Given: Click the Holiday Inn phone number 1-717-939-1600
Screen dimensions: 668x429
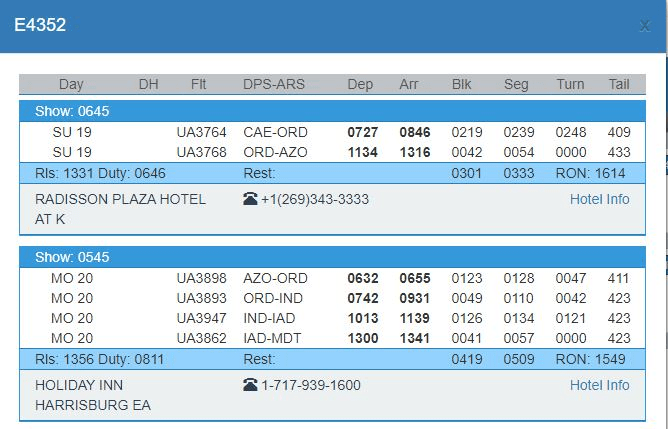Looking at the screenshot, I should coord(311,385).
